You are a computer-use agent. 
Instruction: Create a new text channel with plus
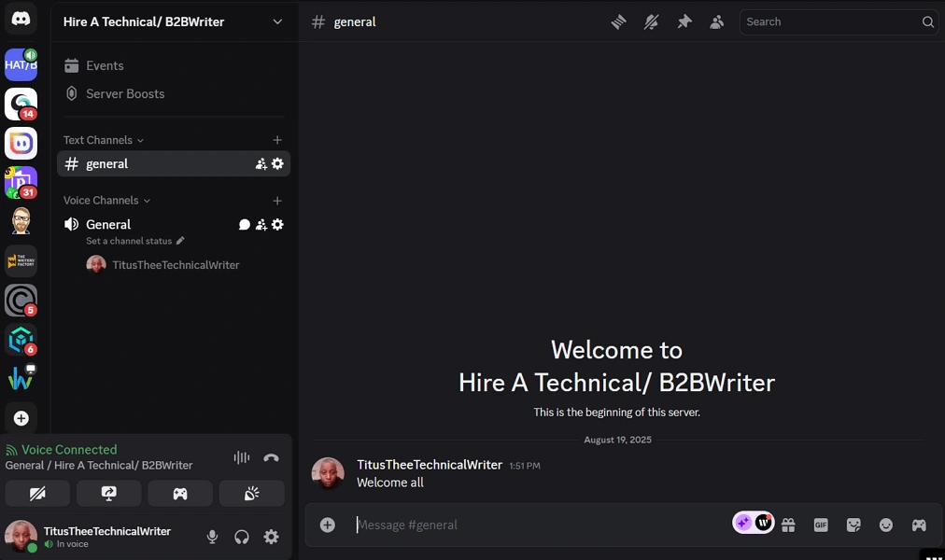click(277, 140)
